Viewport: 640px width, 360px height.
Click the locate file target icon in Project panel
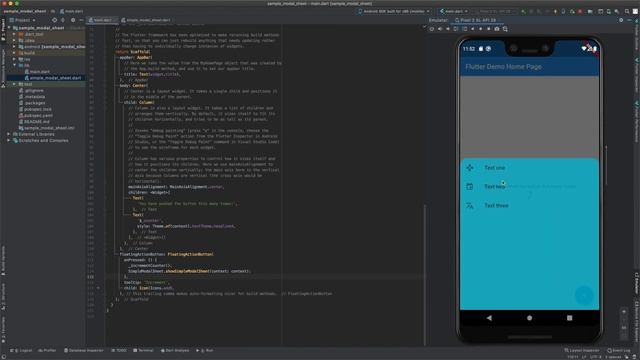[x=54, y=20]
